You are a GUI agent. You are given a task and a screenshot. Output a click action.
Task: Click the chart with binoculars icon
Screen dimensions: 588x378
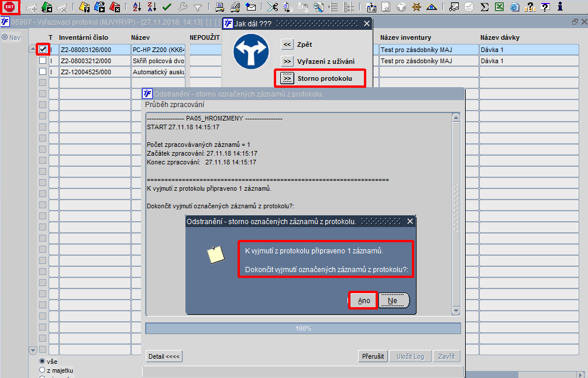click(454, 7)
